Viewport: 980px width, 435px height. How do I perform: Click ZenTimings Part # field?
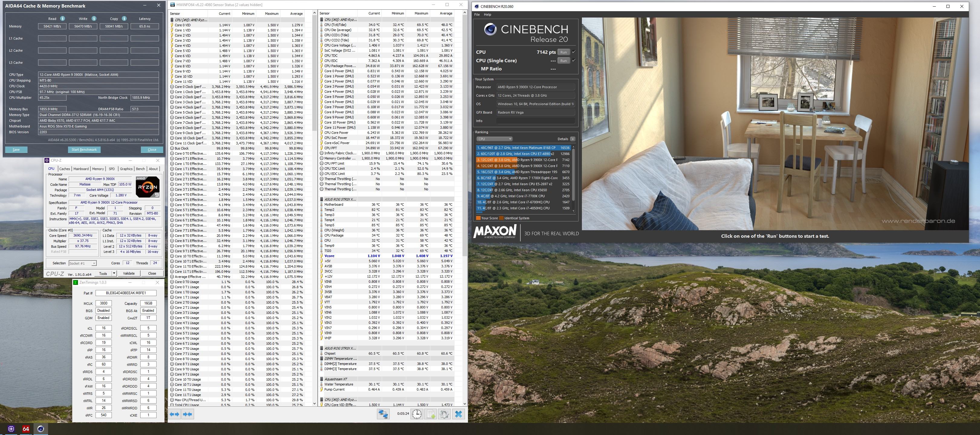[126, 293]
